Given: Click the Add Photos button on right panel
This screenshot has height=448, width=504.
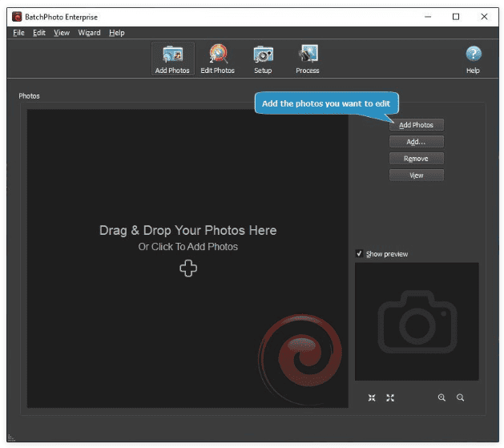Looking at the screenshot, I should (417, 125).
